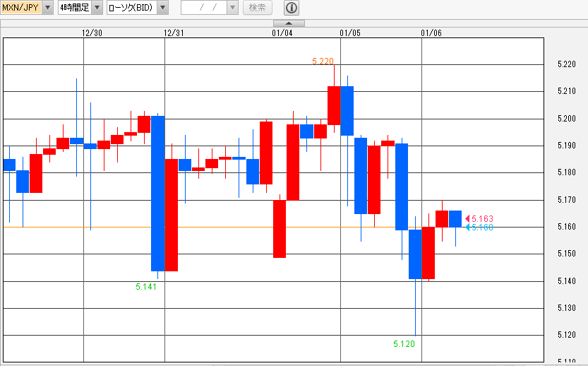588x366 pixels.
Task: Click the 5.220 high price label
Action: 323,61
